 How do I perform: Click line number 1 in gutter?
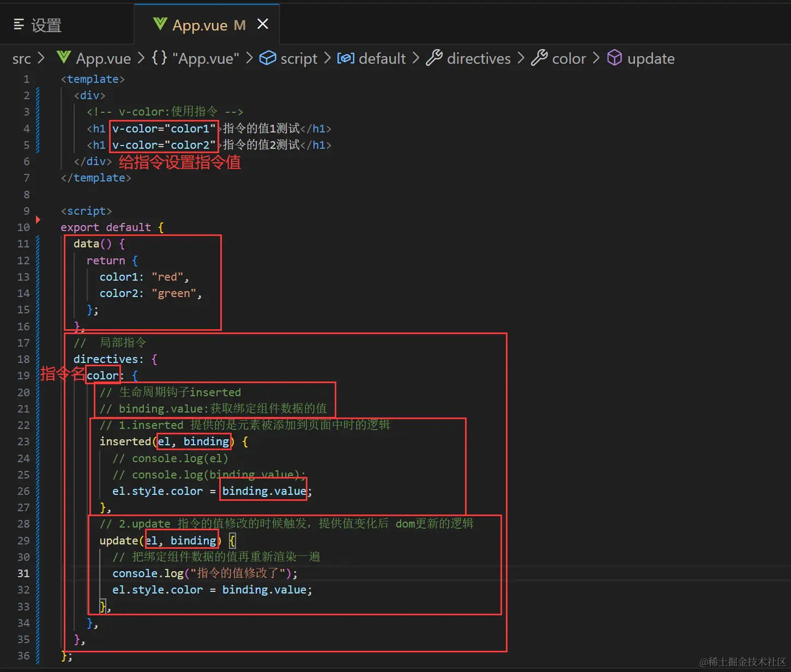26,79
